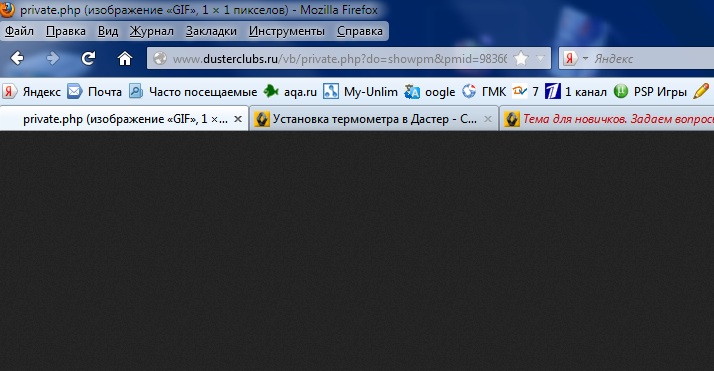The width and height of the screenshot is (714, 371).
Task: Close the Установка термометра tab
Action: point(488,119)
